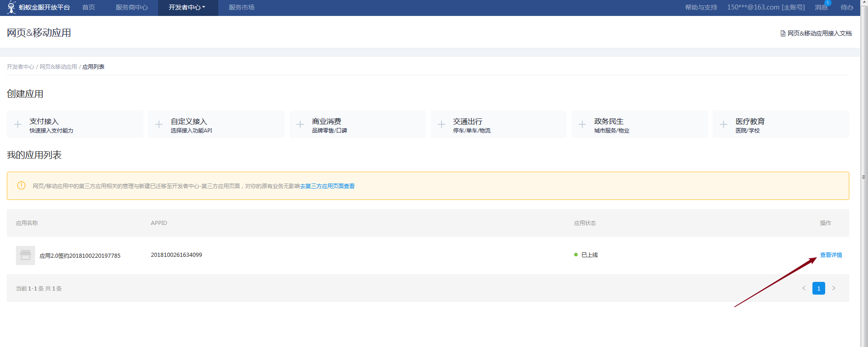The height and width of the screenshot is (347, 868).
Task: Open the 开发者中心 dropdown menu
Action: pos(187,8)
